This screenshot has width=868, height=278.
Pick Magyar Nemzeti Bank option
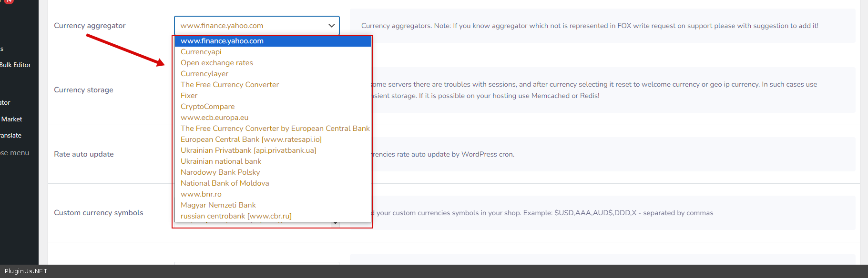click(218, 205)
